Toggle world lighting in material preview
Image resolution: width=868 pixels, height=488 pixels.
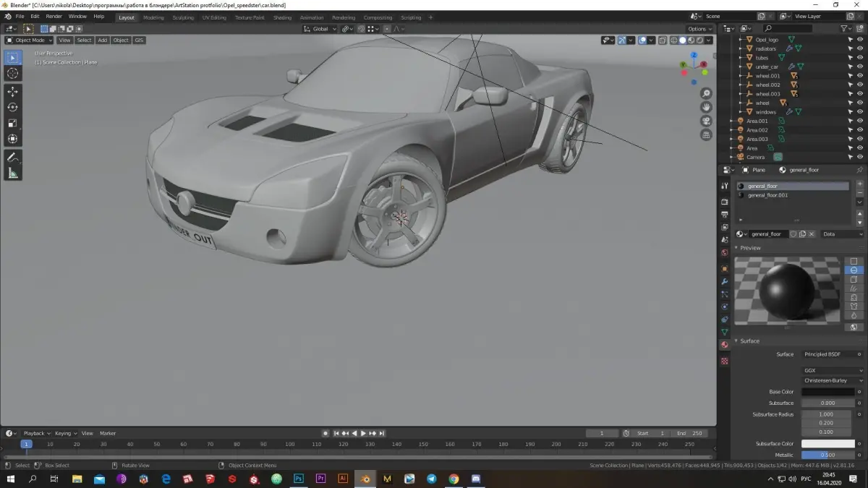pos(854,327)
